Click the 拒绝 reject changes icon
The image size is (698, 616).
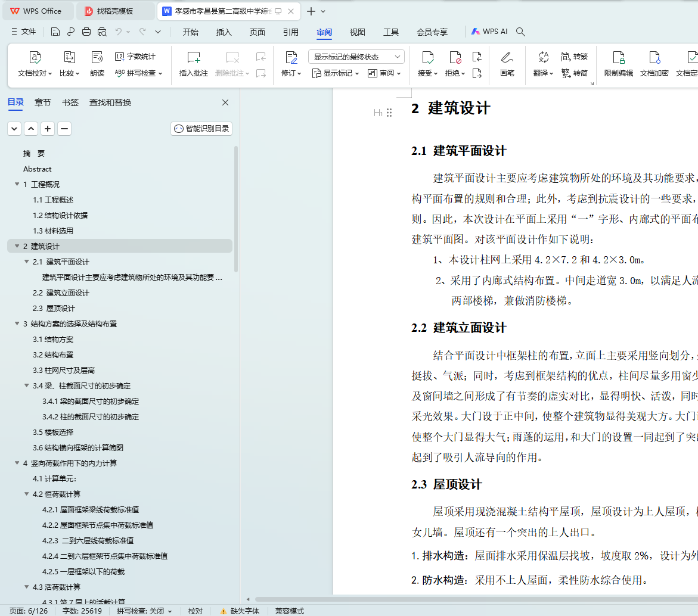coord(455,57)
